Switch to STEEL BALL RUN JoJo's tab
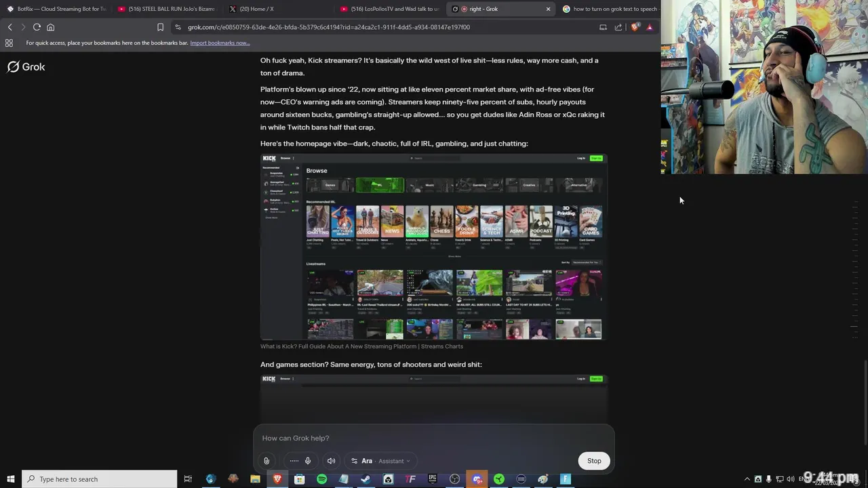The height and width of the screenshot is (488, 868). pyautogui.click(x=167, y=9)
